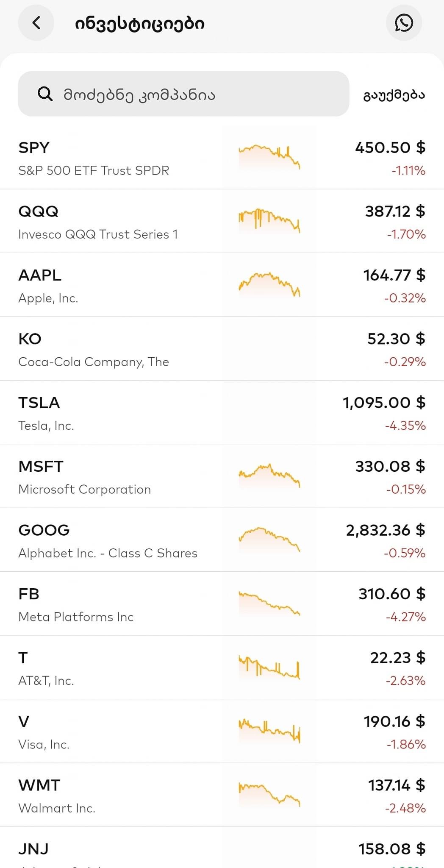The height and width of the screenshot is (868, 444).
Task: Tap the AAPL sparkline graph
Action: pyautogui.click(x=269, y=285)
